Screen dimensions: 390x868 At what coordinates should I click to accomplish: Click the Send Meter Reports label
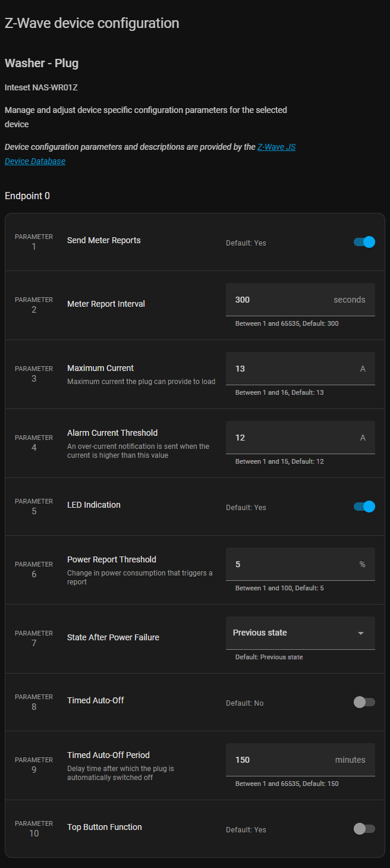[x=104, y=240]
